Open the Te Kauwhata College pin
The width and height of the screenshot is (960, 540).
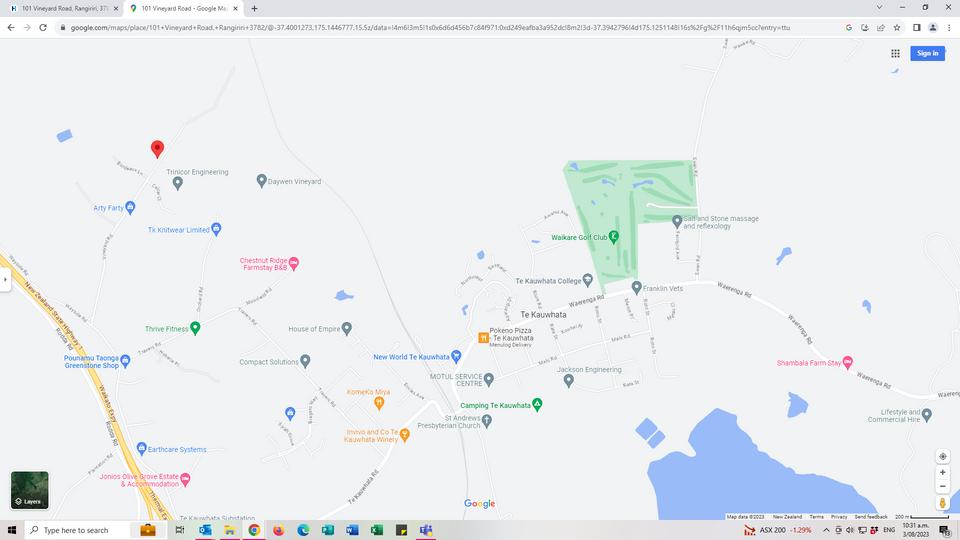(588, 280)
